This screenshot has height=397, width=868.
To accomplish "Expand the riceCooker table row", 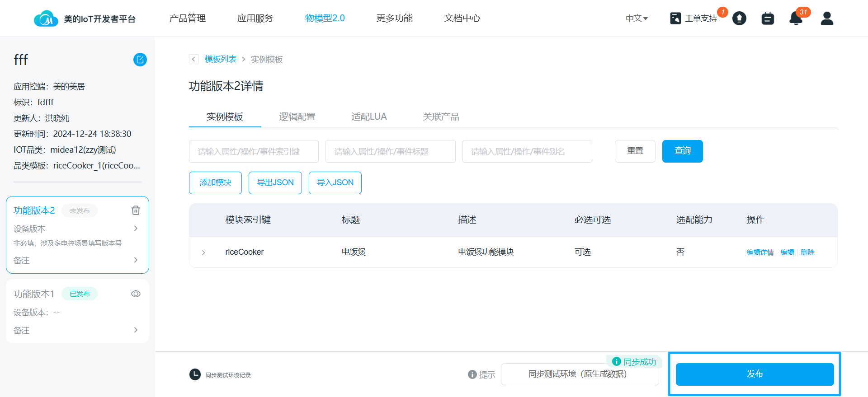I will click(203, 252).
